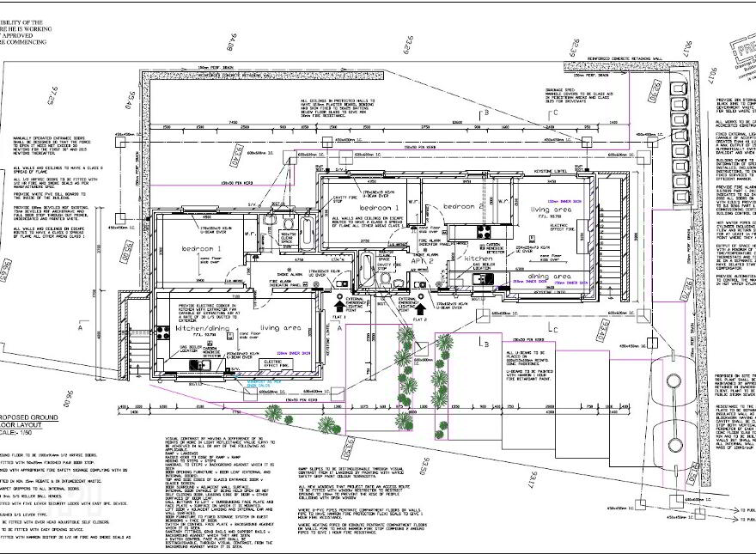The image size is (756, 554).
Task: Click the cyan 'WINDPOST AS PER ENGR CALCS' note
Action: coord(265,383)
